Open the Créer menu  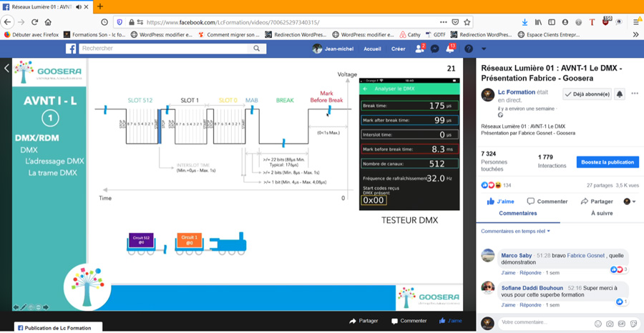pos(398,49)
